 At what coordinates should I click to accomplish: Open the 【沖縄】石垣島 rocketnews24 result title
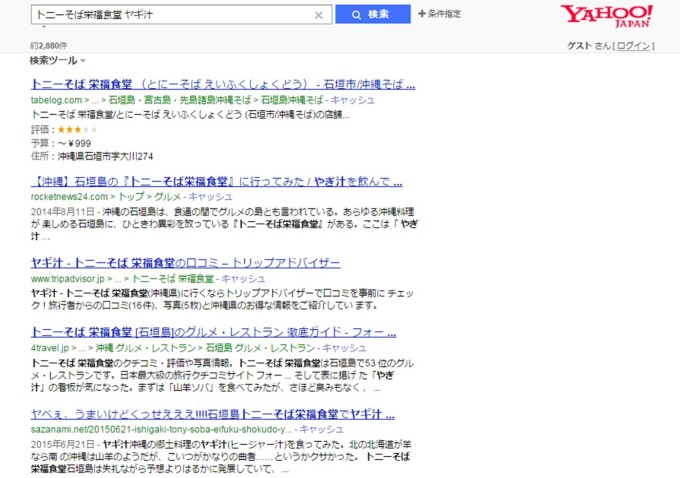pos(216,183)
